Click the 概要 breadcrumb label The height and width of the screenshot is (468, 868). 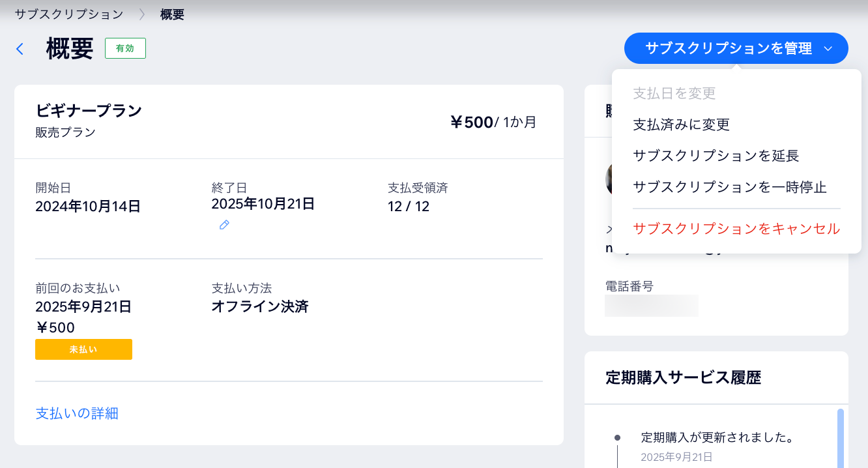coord(172,13)
